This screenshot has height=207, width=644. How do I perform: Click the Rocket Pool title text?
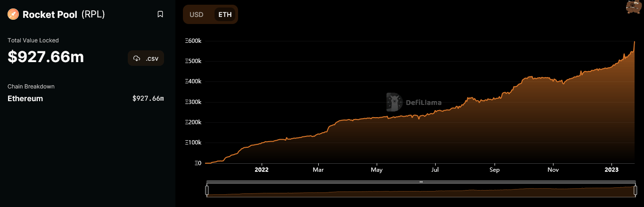(x=50, y=15)
